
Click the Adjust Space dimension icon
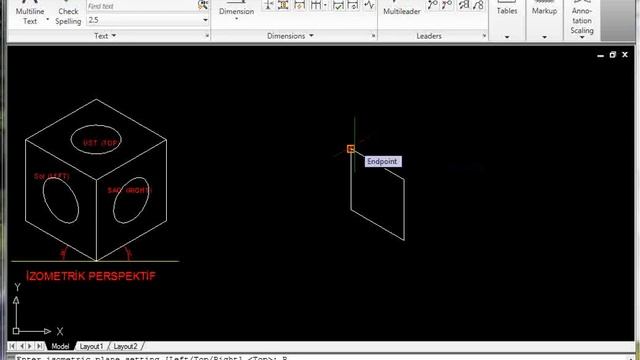tap(283, 5)
